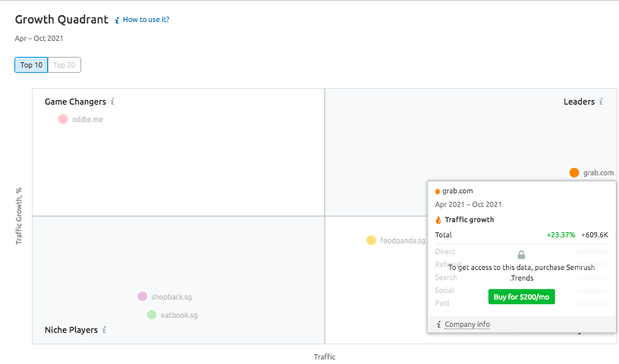Select the Top 10 tab
619x364 pixels.
coord(31,64)
